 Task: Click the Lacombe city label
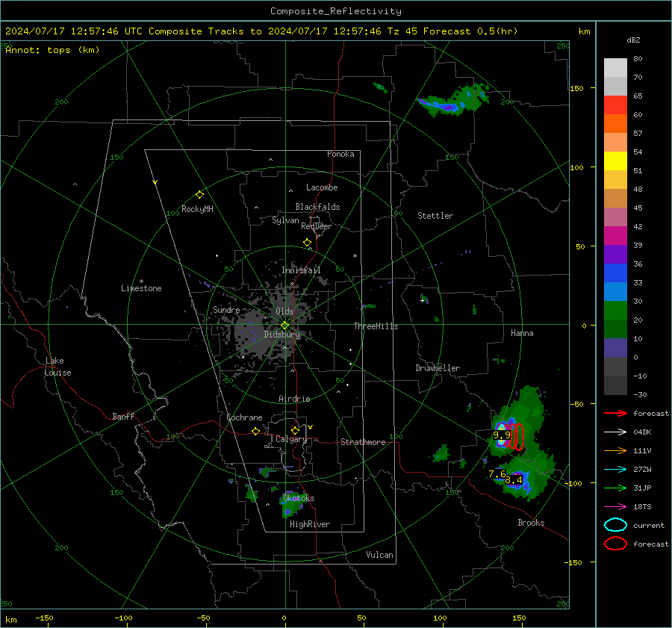click(322, 187)
